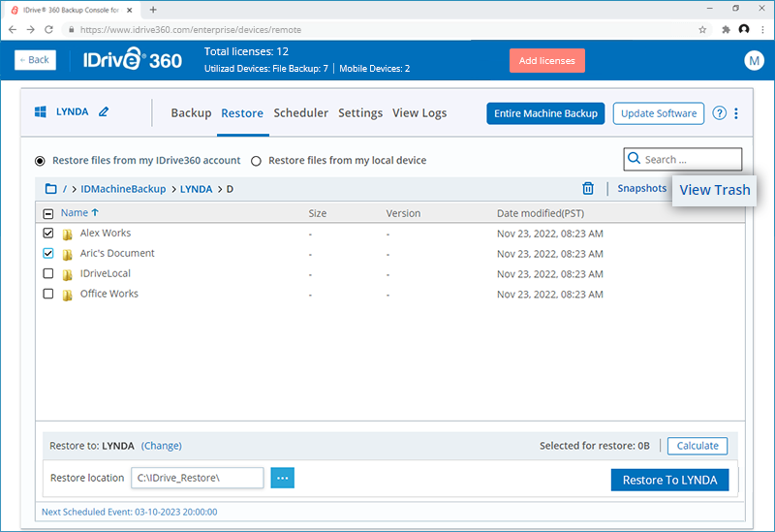The image size is (775, 532).
Task: Check the Office Works checkbox
Action: click(47, 294)
